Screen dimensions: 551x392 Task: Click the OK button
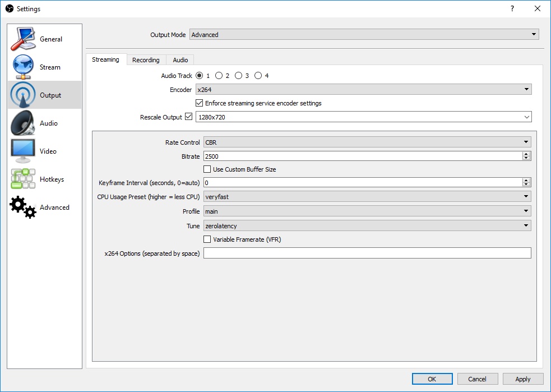tap(432, 379)
